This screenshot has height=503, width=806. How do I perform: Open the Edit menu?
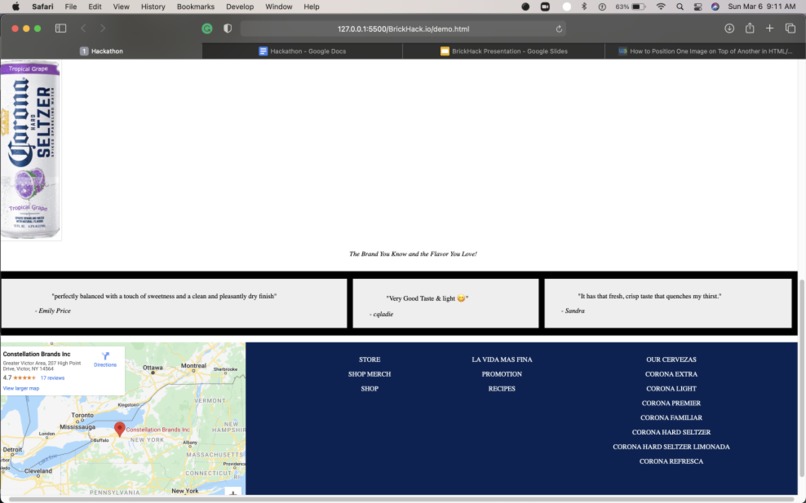[x=95, y=7]
